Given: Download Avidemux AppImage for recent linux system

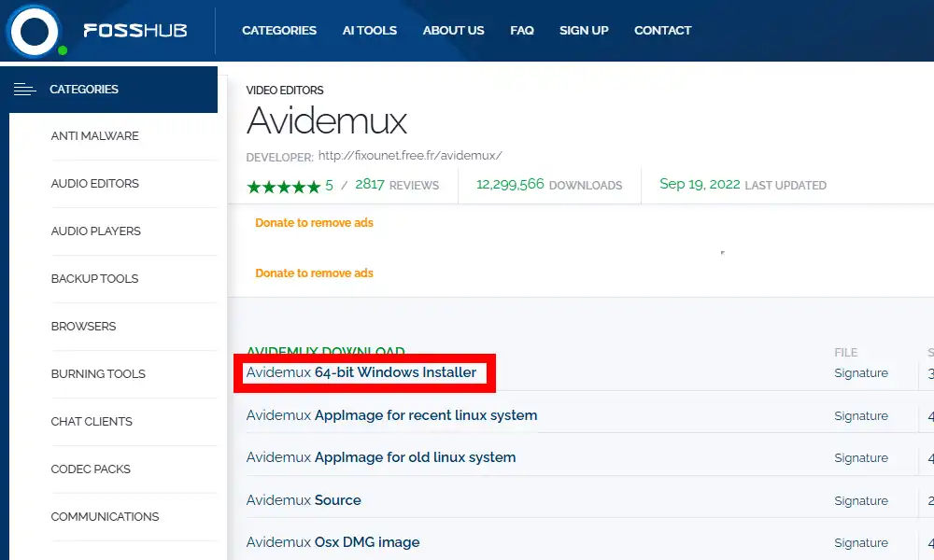Looking at the screenshot, I should 391,415.
